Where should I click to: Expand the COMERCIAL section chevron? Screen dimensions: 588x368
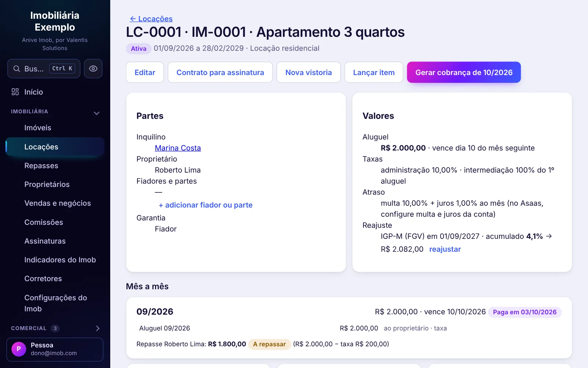(x=98, y=328)
